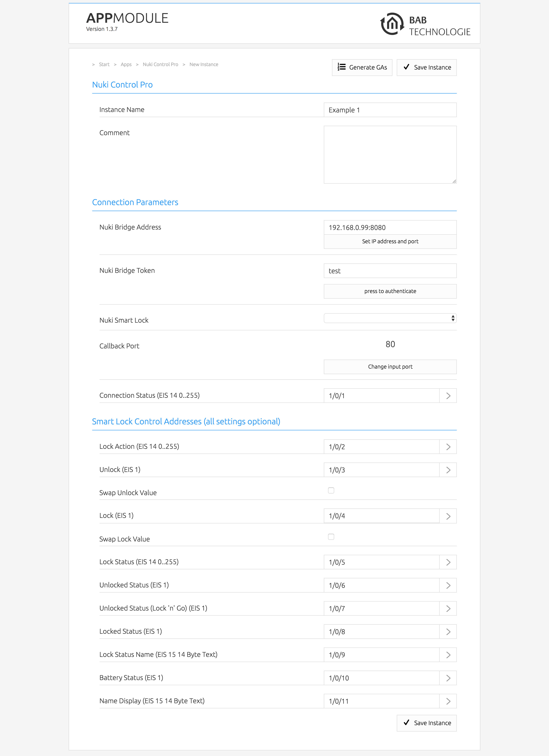549x756 pixels.
Task: Click the arrow icon beside Unlock address 1/0/3
Action: click(448, 470)
